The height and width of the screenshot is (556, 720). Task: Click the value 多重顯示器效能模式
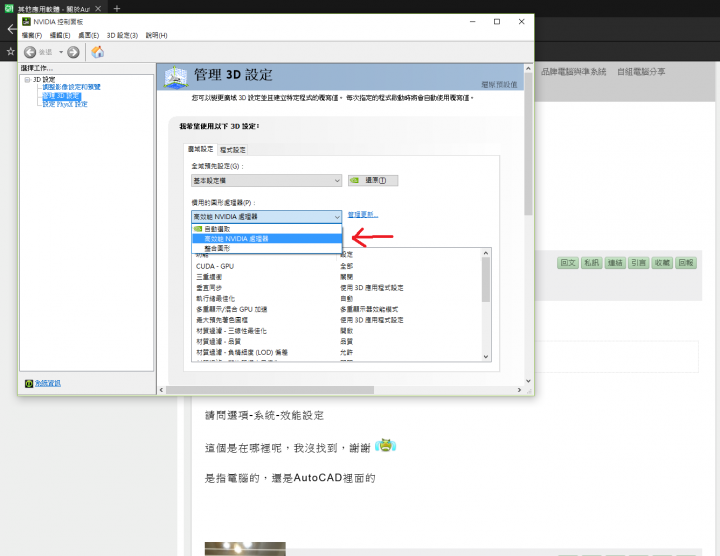coord(369,309)
